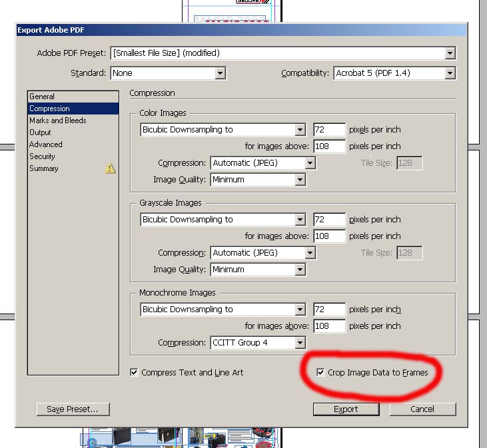Uncheck Crop Image Data to Frames
This screenshot has height=448, width=487.
[320, 372]
